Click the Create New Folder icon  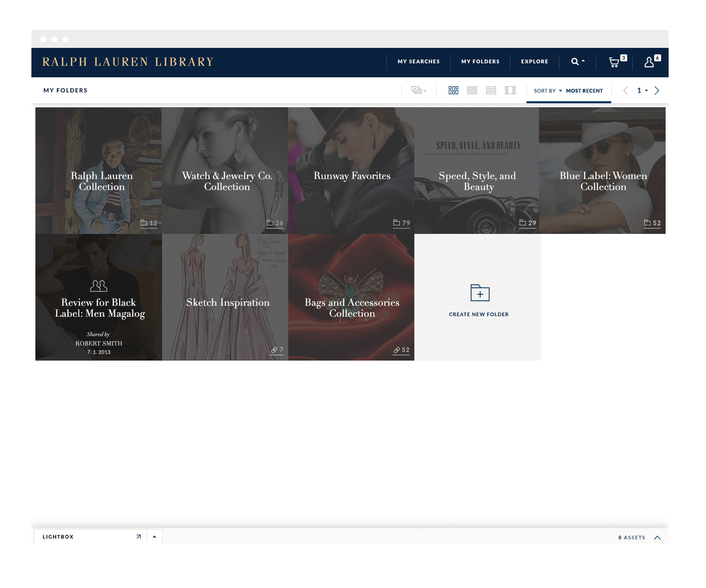(x=480, y=293)
